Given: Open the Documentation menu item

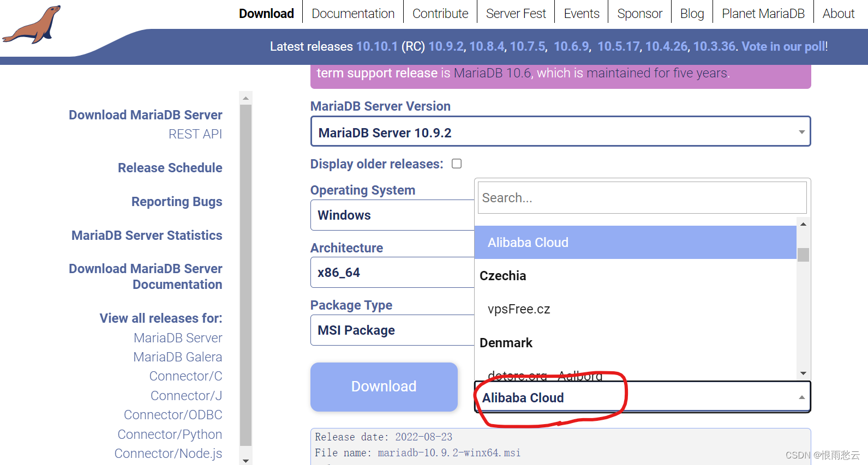Looking at the screenshot, I should (x=353, y=14).
